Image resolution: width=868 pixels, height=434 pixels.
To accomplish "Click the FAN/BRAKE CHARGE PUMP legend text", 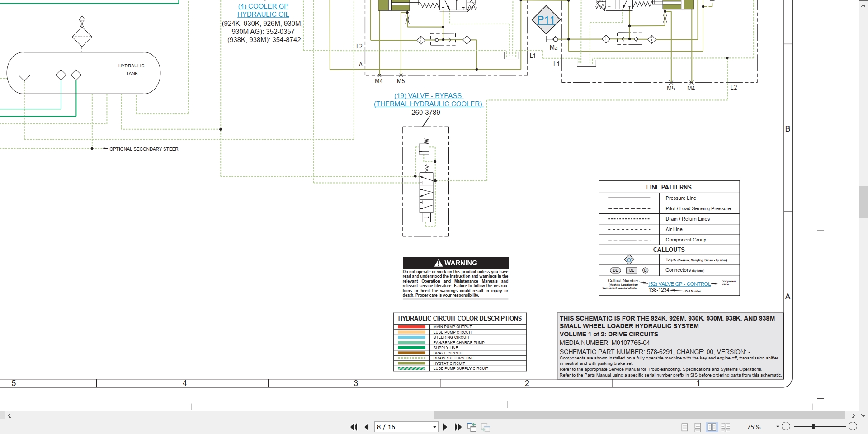I will 459,343.
